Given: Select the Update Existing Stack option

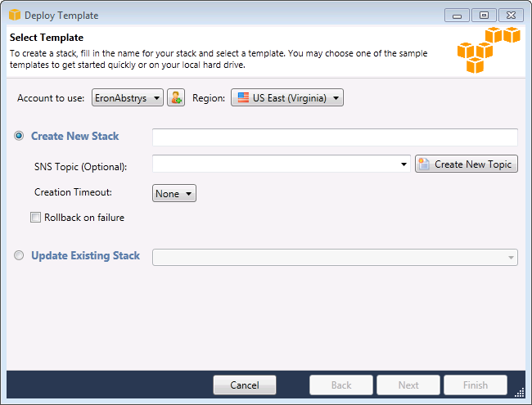Looking at the screenshot, I should (x=20, y=256).
